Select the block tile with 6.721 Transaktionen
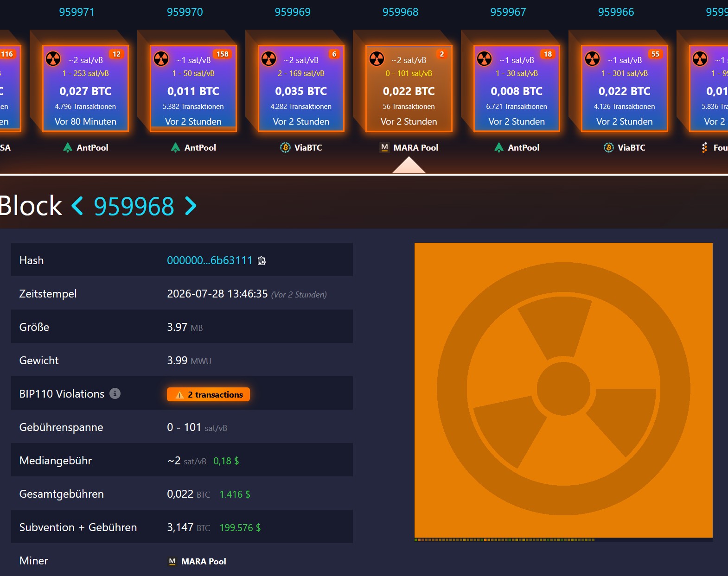Viewport: 728px width, 576px height. 517,89
